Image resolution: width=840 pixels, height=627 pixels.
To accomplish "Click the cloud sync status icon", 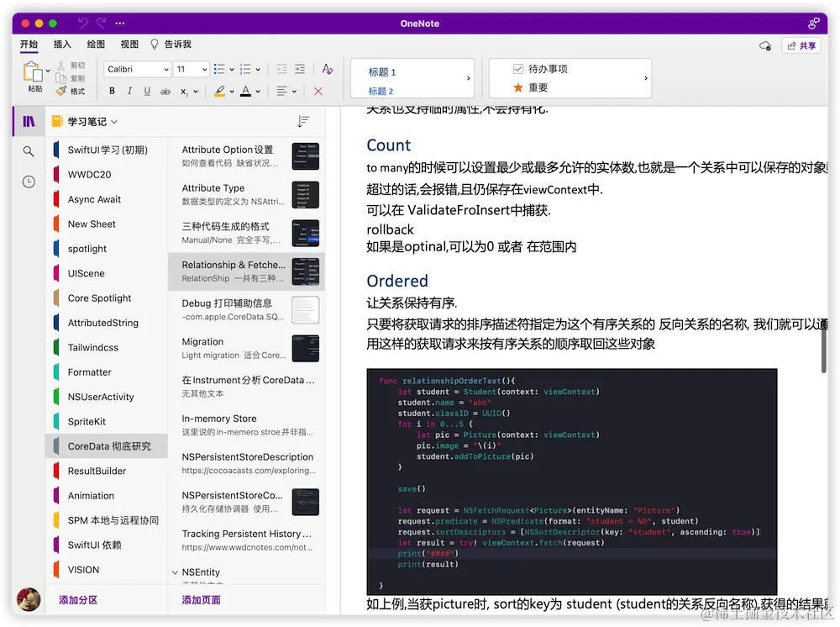I will click(765, 46).
